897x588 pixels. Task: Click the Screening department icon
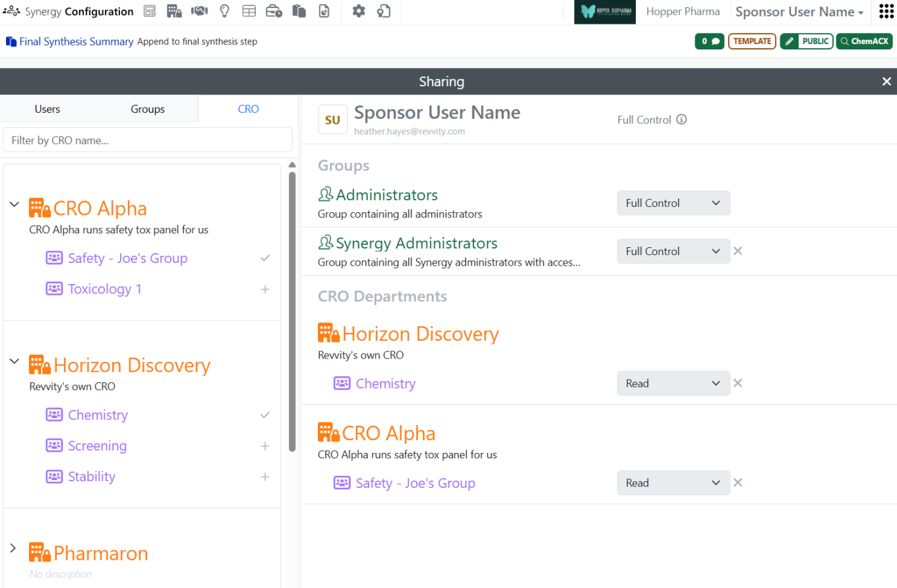point(54,446)
